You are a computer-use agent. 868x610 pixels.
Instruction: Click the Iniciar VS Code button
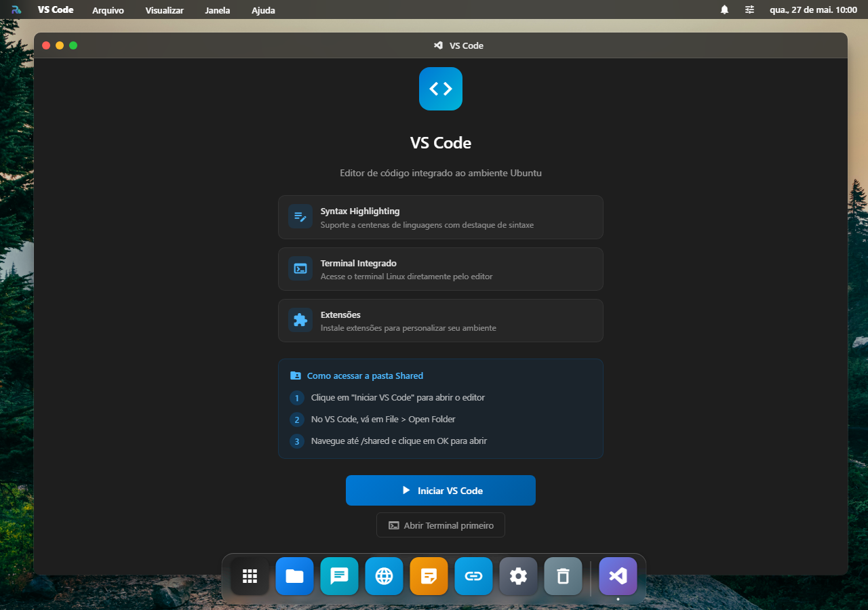(441, 490)
